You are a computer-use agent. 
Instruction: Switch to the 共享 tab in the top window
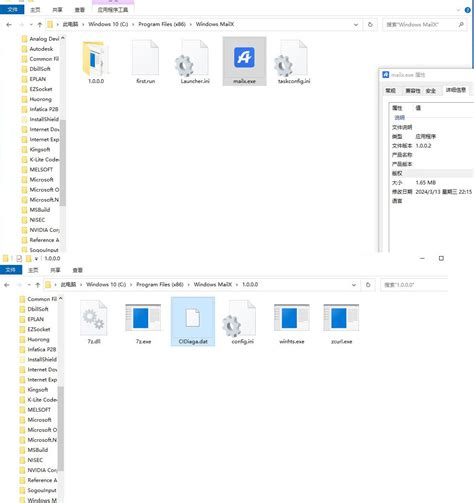click(57, 10)
